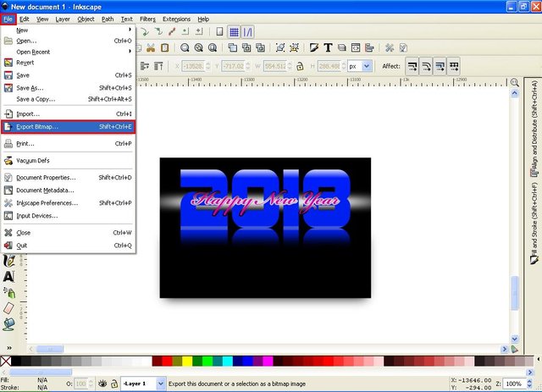Zoom to fit drawing icon

[x=199, y=47]
